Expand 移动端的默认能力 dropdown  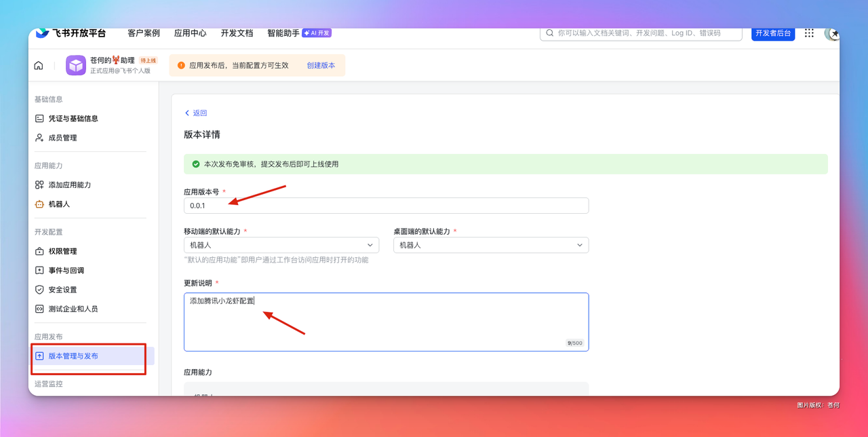point(281,245)
